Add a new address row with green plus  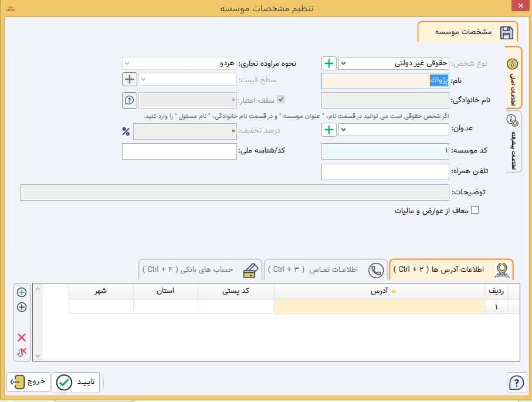(22, 292)
